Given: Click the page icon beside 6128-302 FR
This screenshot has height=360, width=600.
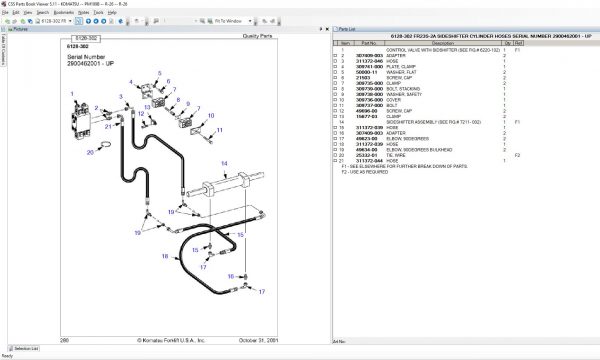Looking at the screenshot, I should coord(38,21).
